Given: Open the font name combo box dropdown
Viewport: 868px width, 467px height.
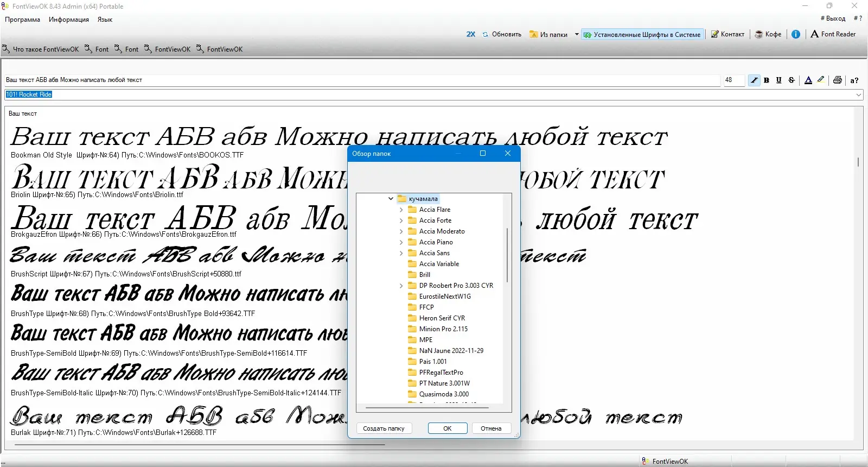Looking at the screenshot, I should 859,94.
